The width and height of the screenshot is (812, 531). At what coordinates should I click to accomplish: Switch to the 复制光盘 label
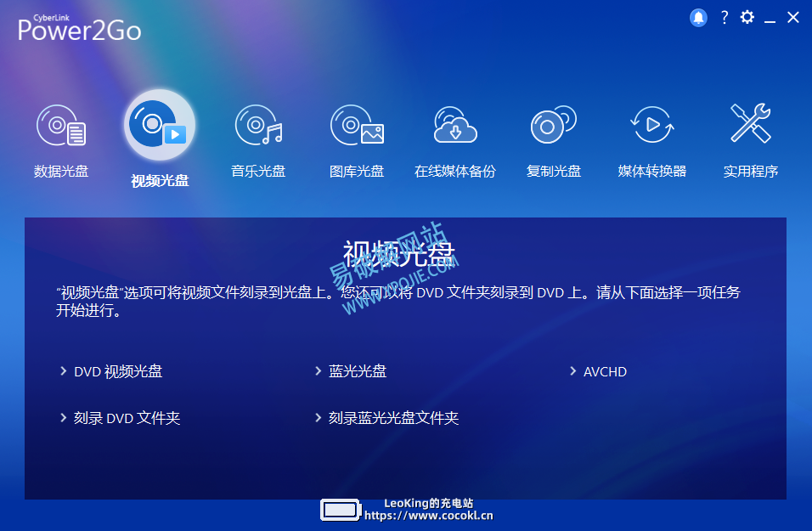[554, 171]
